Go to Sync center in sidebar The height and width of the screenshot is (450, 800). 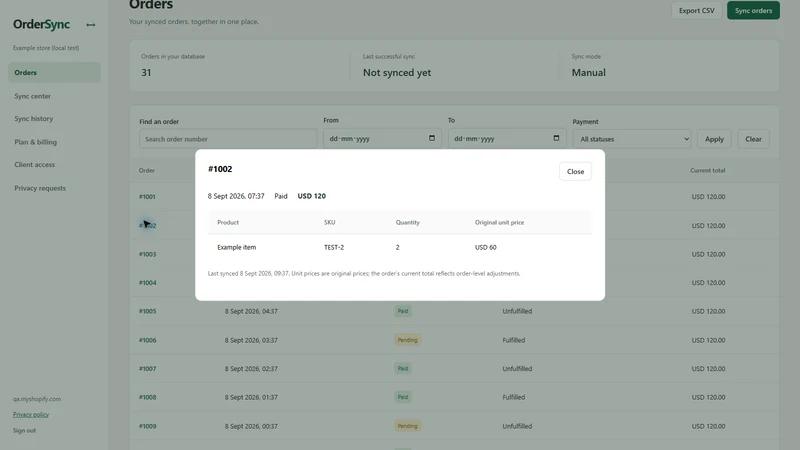(x=33, y=96)
